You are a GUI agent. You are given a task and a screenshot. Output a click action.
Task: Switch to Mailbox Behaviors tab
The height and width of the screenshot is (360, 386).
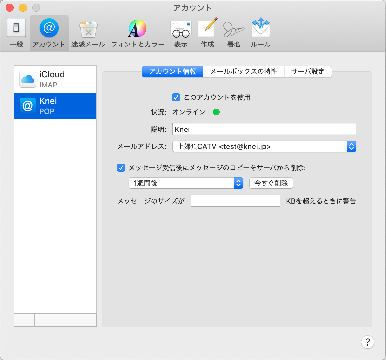pos(244,71)
